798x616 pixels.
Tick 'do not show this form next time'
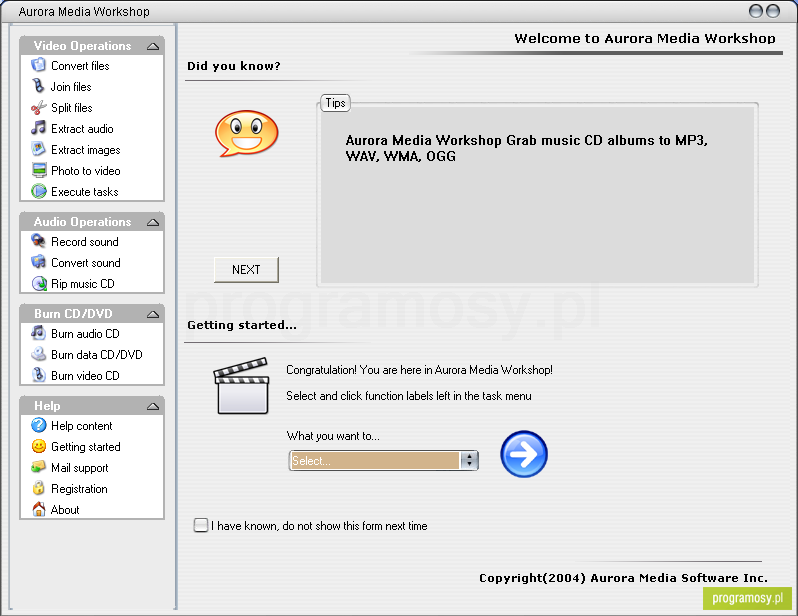[201, 525]
